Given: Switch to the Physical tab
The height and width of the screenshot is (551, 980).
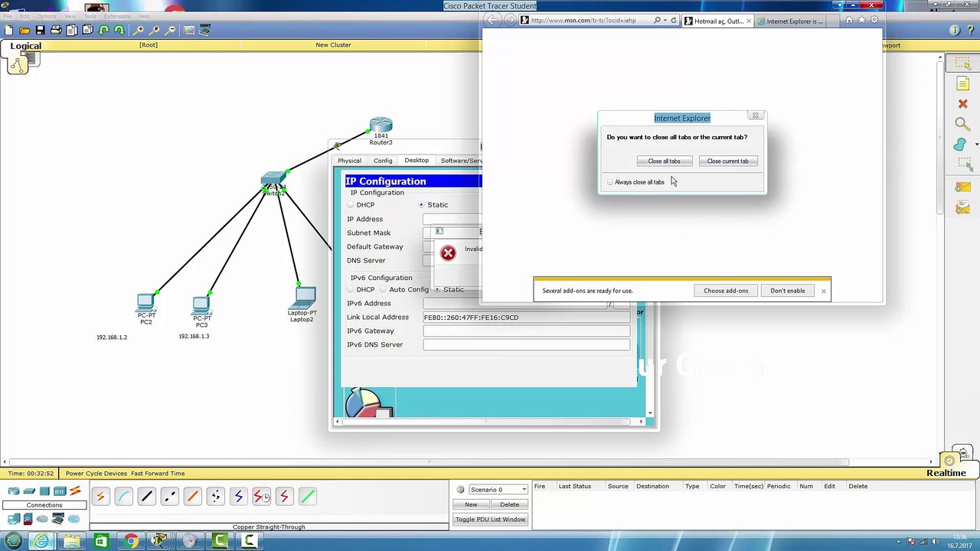Looking at the screenshot, I should pos(349,161).
